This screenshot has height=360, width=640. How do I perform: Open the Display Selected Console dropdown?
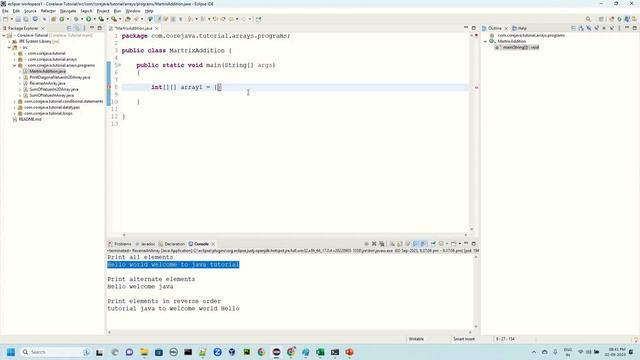click(447, 244)
